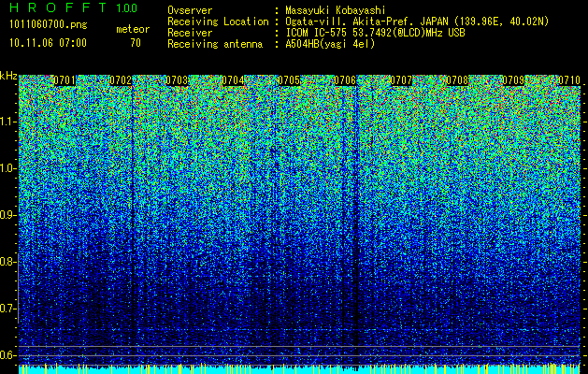This screenshot has height=374, width=588.
Task: Click the 1.1 frequency axis label
Action: pos(8,122)
